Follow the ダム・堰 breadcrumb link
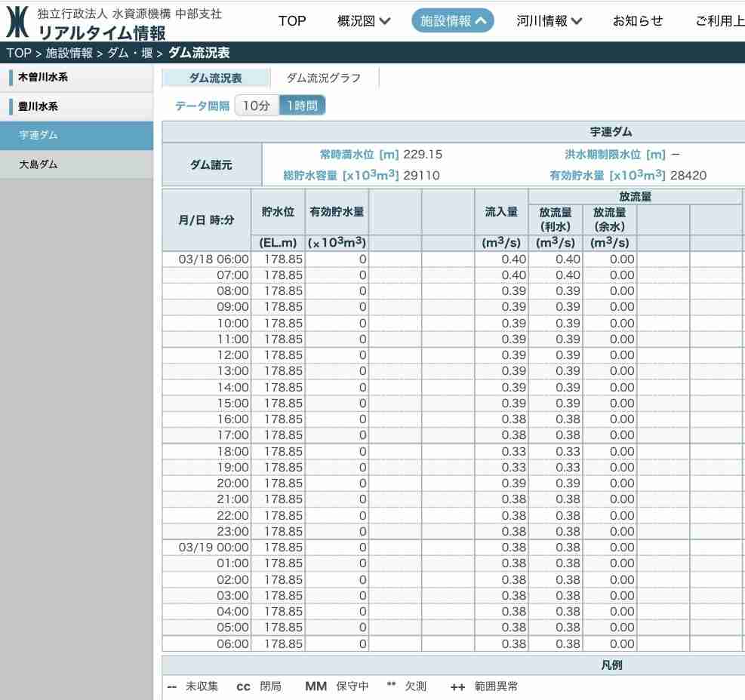Screen dimensions: 745x700 130,53
